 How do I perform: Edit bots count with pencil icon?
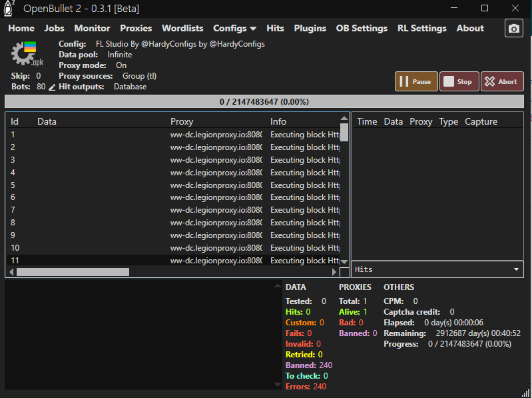click(52, 87)
